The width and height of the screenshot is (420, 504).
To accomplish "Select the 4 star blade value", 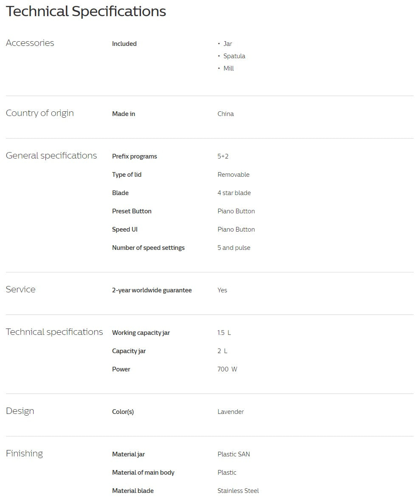I will pyautogui.click(x=234, y=193).
